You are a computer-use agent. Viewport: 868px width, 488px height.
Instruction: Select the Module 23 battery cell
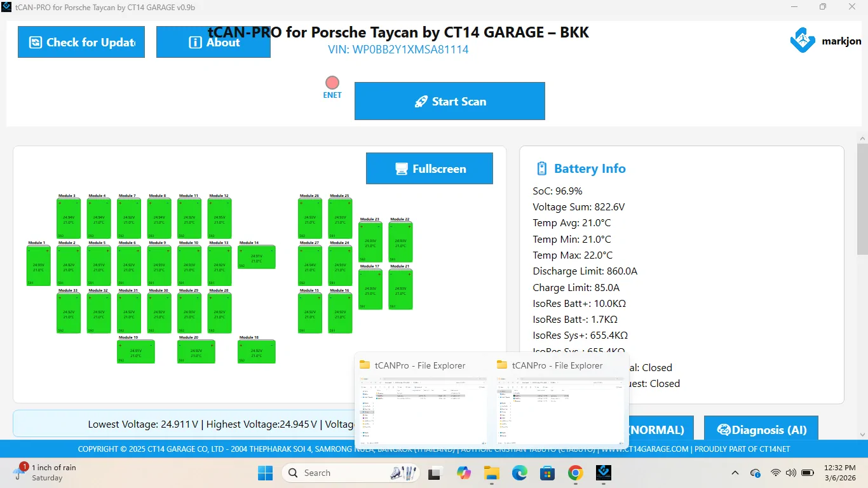click(x=370, y=242)
